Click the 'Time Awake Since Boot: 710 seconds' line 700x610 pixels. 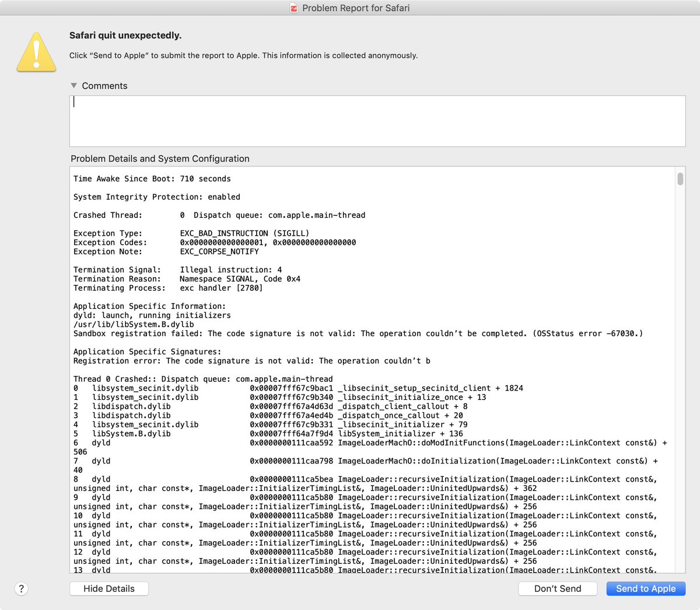(x=152, y=179)
